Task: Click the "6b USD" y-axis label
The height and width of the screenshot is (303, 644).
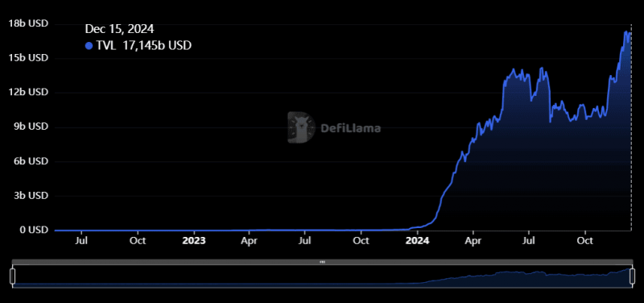Action: click(x=31, y=160)
